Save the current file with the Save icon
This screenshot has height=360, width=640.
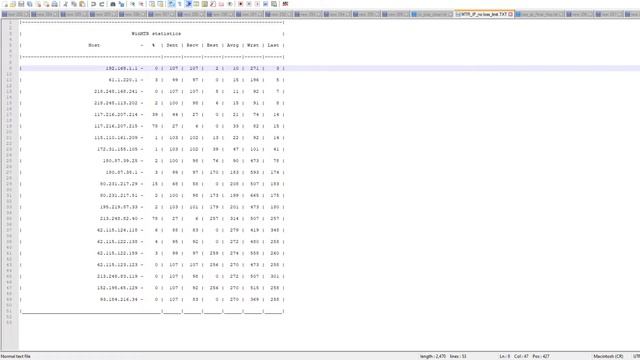coord(21,4)
